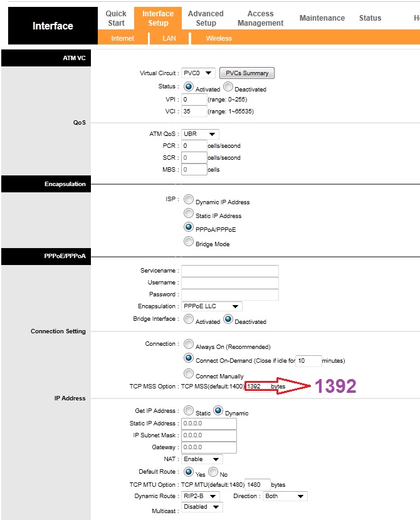Screen dimensions: 420x520
Task: Click the VPI input field
Action: coord(194,100)
